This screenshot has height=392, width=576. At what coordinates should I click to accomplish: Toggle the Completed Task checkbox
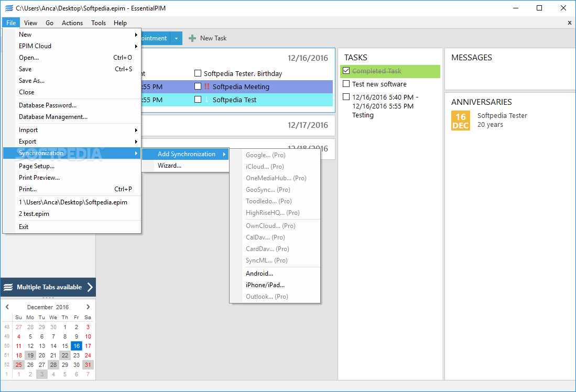346,71
